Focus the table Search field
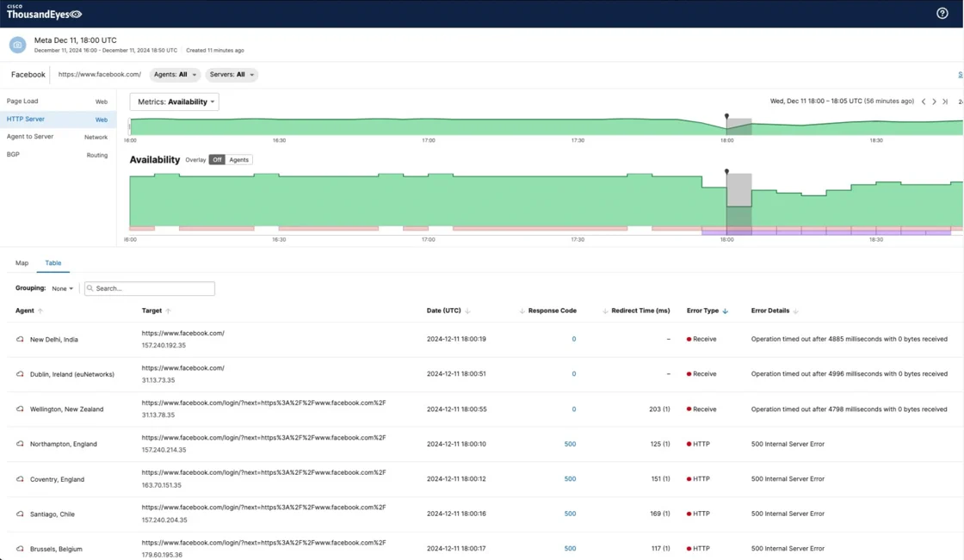This screenshot has width=964, height=560. point(150,288)
